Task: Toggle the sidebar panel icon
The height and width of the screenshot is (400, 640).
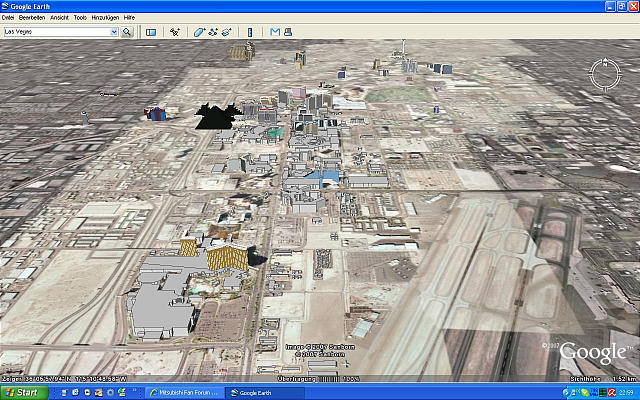Action: [x=151, y=32]
